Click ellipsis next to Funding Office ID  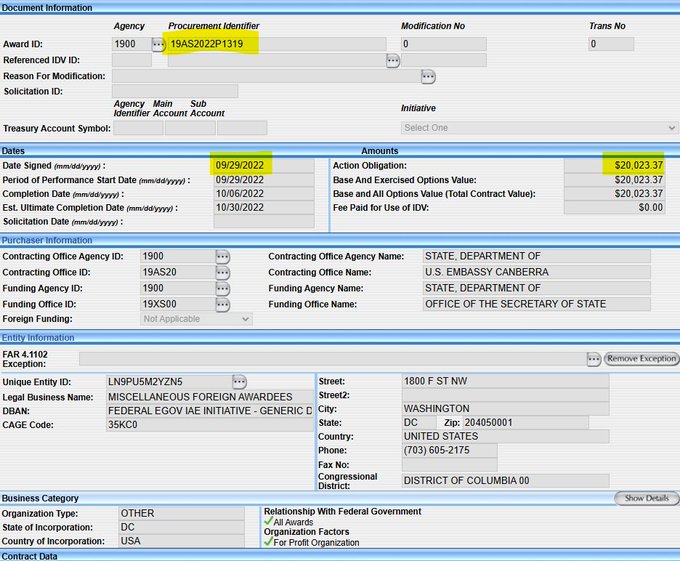(222, 305)
